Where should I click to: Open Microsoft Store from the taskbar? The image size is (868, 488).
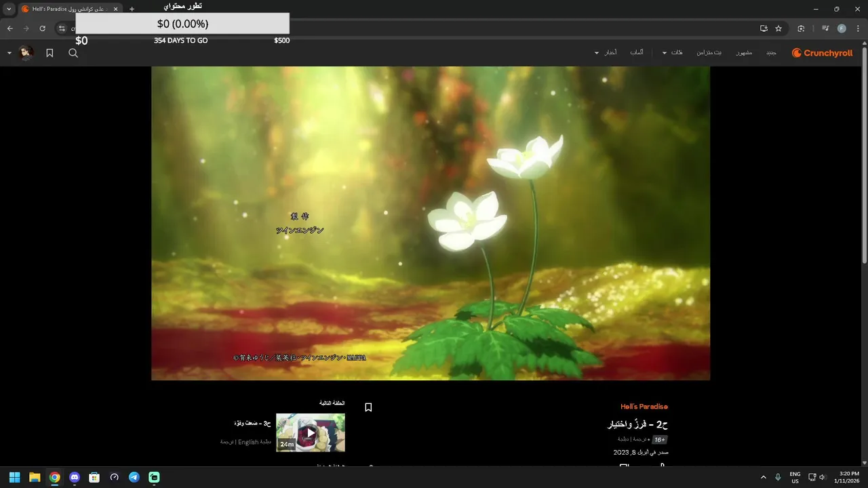click(94, 477)
